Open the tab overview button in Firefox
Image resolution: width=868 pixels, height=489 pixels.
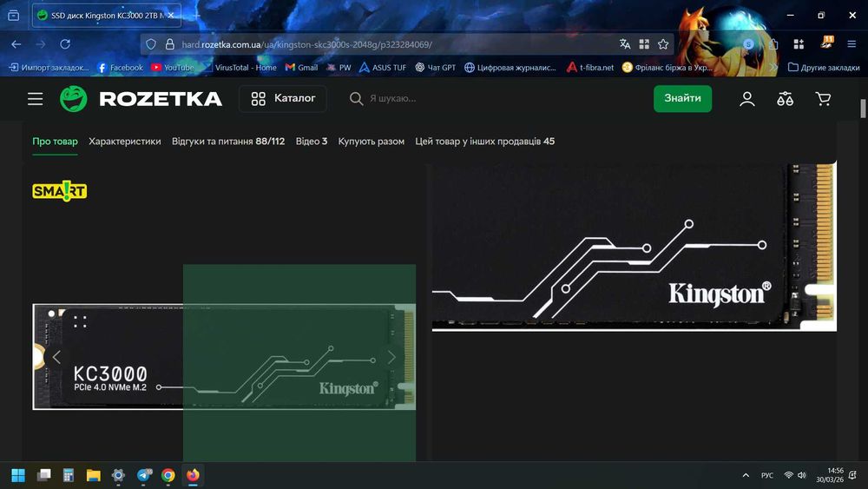(x=13, y=15)
